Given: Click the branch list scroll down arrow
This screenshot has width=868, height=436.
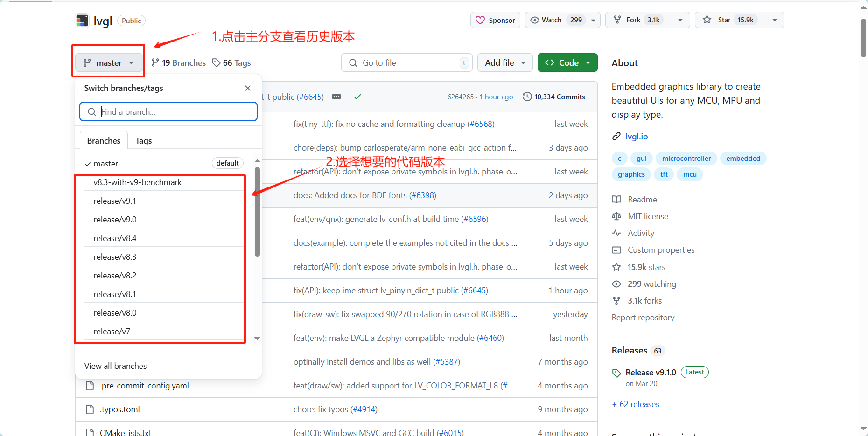Looking at the screenshot, I should [257, 339].
